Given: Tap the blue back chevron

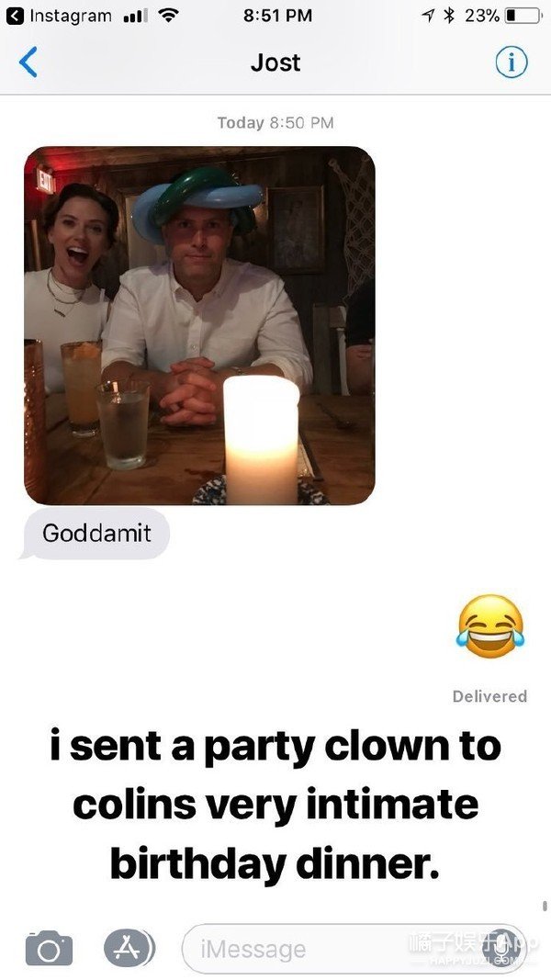Looking at the screenshot, I should coord(28,62).
